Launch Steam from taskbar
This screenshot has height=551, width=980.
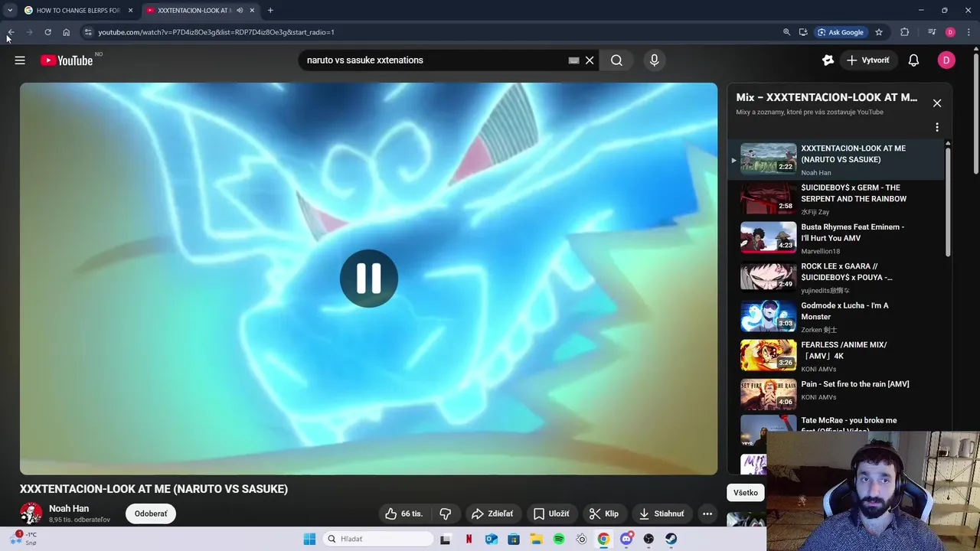[671, 539]
